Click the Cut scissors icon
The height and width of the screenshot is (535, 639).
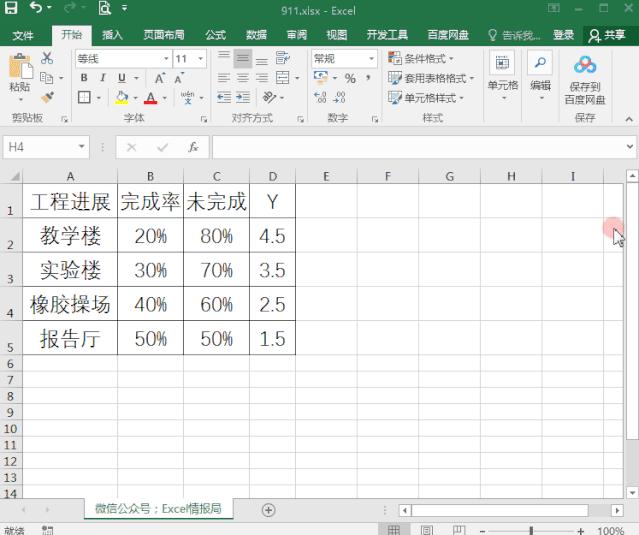47,58
